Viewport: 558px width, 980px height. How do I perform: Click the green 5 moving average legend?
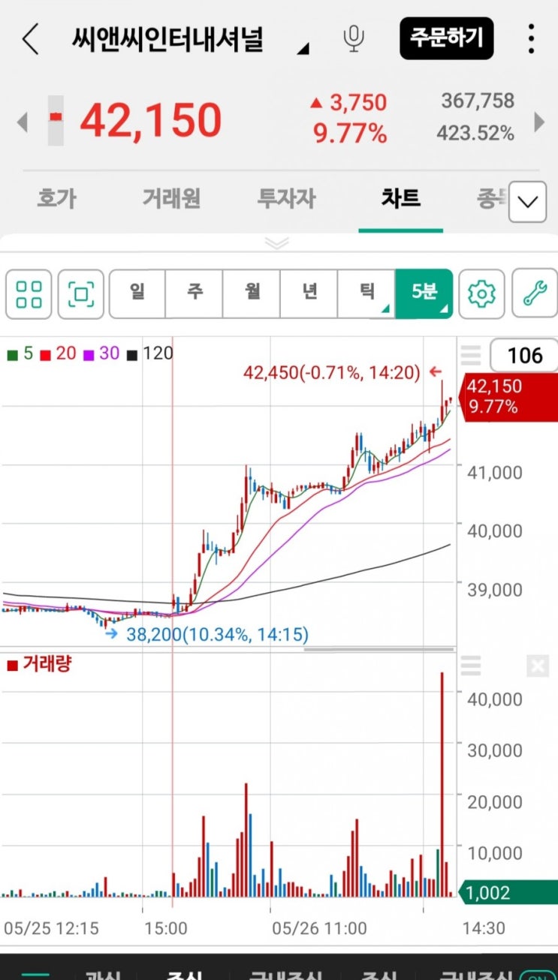(x=20, y=353)
